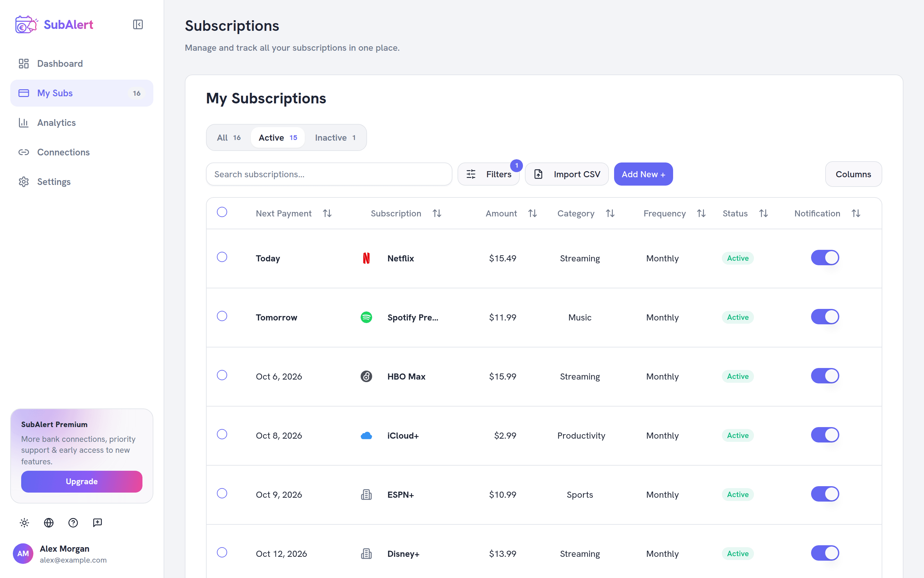This screenshot has width=924, height=578.
Task: Select the iCloud+ row checkbox
Action: [222, 434]
